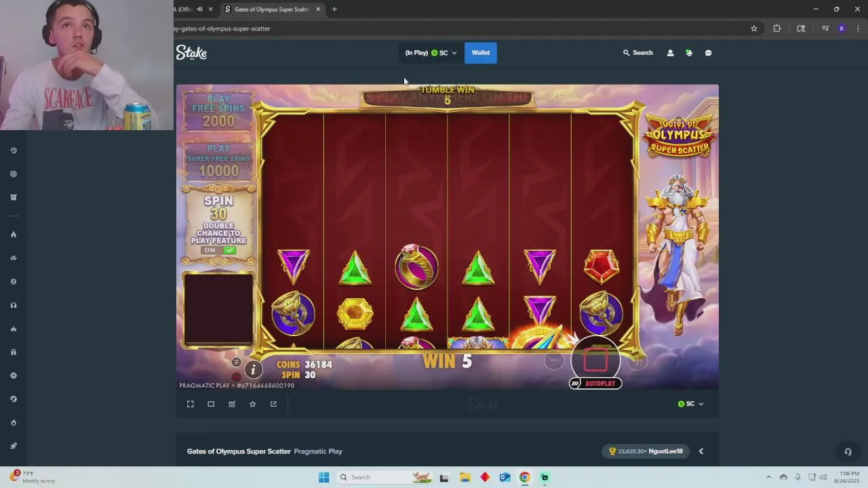Click the Gates of Olympus Super Scatter title text
The height and width of the screenshot is (488, 868).
[239, 451]
